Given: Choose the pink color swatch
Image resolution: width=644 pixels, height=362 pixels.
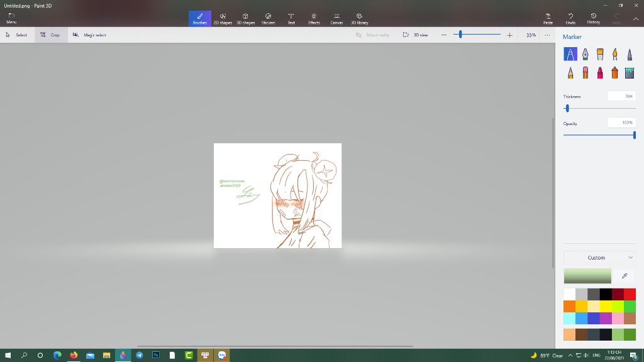Looking at the screenshot, I should (x=618, y=318).
